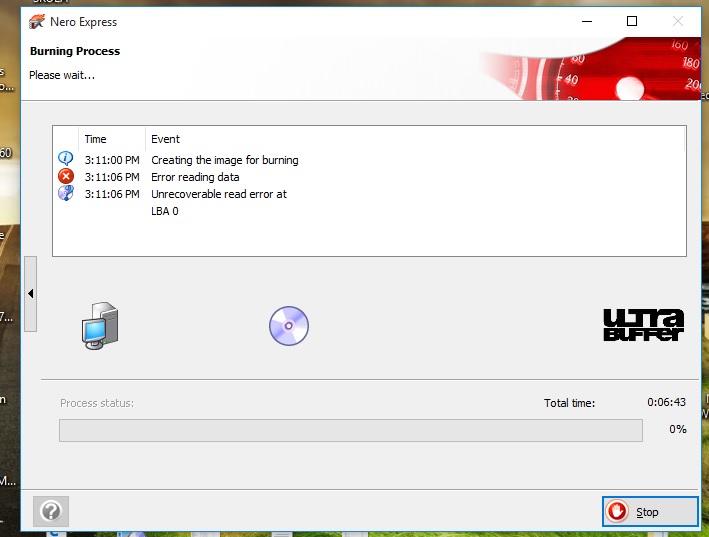Click the 'Process status:' label

97,403
